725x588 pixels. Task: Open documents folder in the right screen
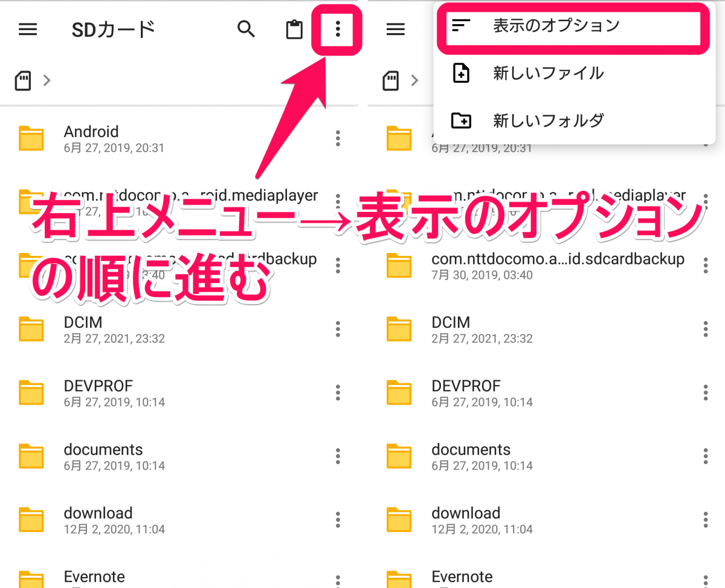tap(471, 456)
